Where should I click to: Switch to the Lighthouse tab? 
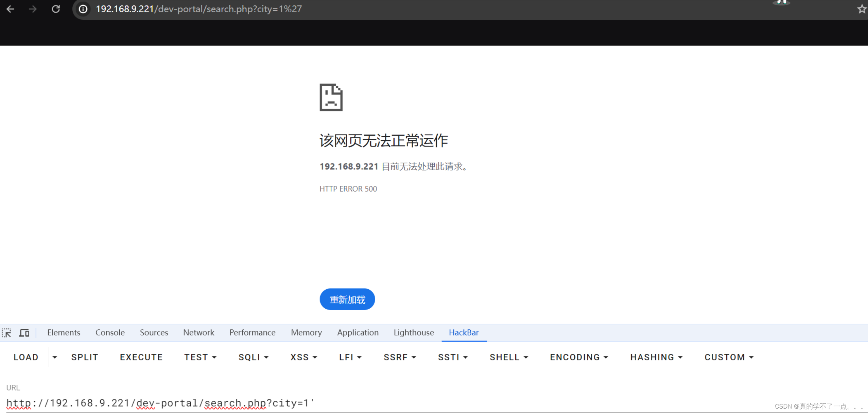(413, 332)
